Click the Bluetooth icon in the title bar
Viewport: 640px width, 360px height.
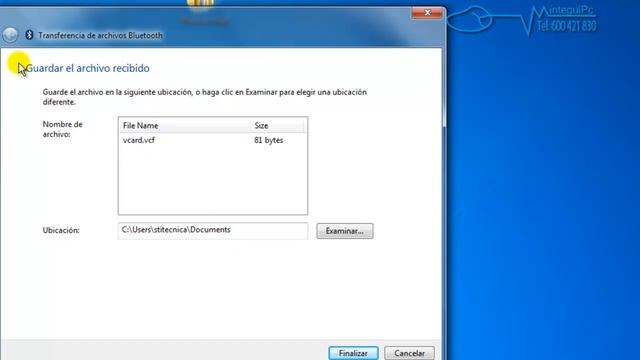coord(29,35)
